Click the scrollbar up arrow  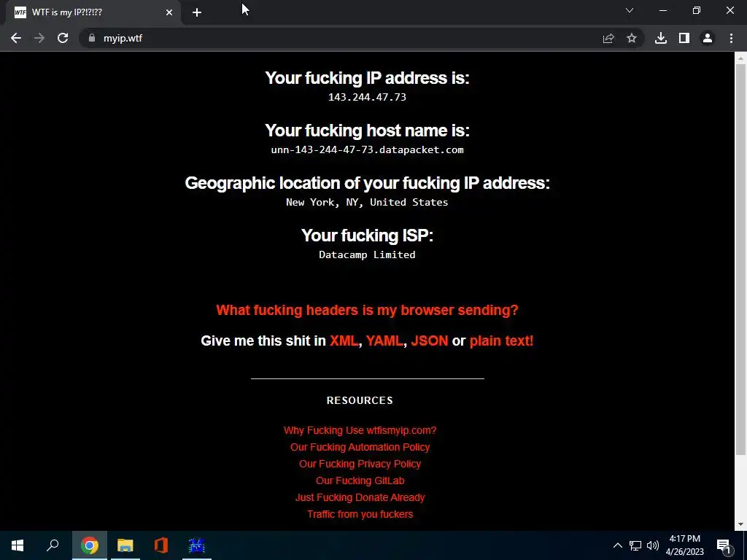[x=740, y=58]
